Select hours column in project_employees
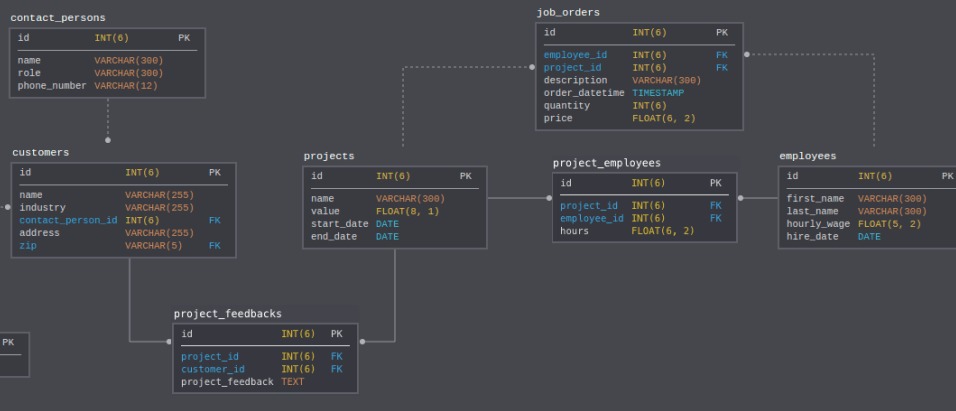 (574, 231)
